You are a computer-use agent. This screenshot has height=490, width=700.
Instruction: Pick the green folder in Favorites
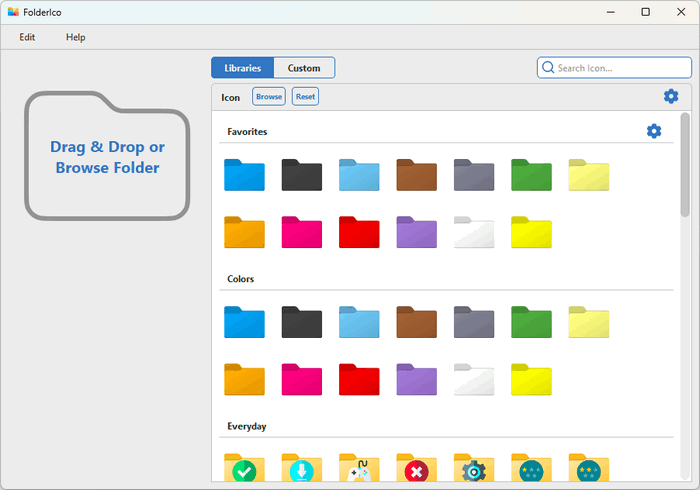(x=531, y=175)
